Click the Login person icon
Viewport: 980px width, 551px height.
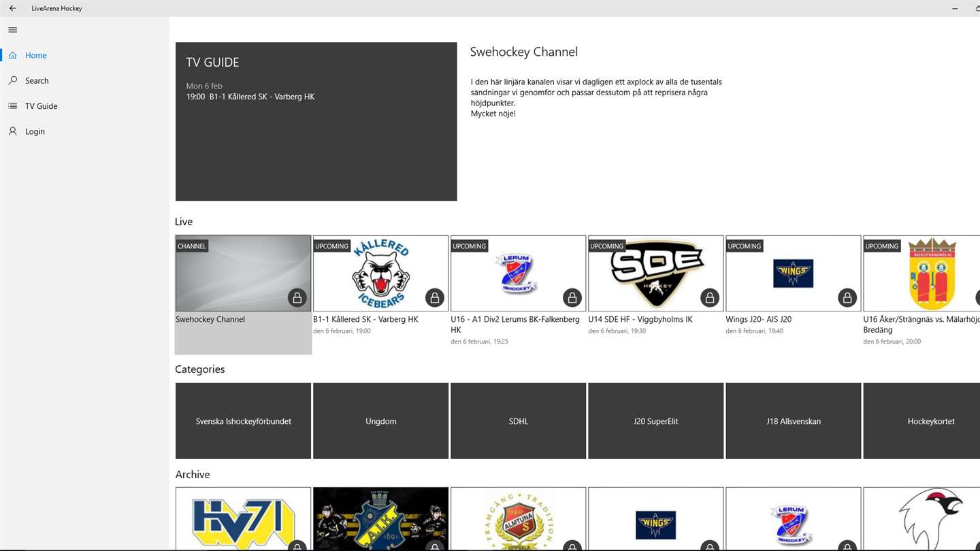pyautogui.click(x=12, y=131)
